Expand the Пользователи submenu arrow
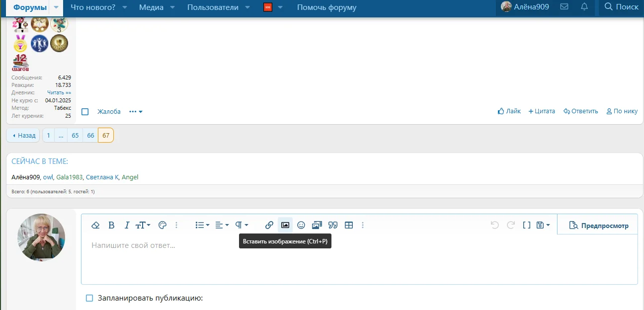 (x=247, y=7)
